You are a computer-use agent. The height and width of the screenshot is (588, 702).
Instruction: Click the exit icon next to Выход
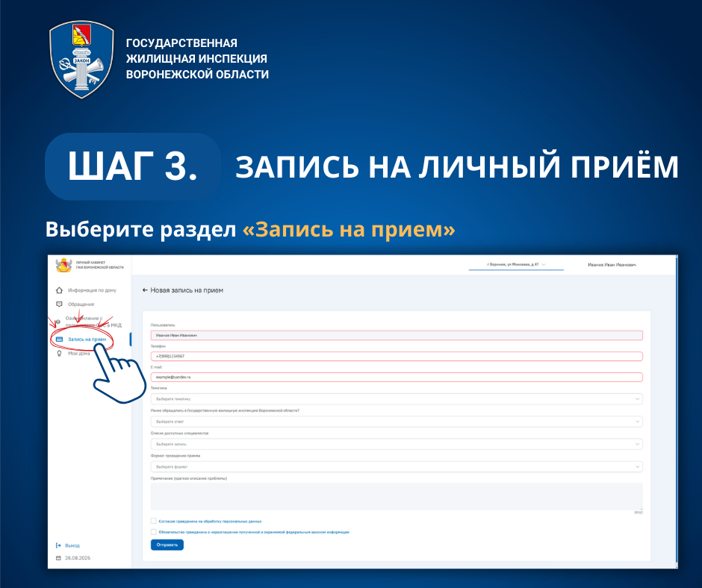(x=58, y=545)
